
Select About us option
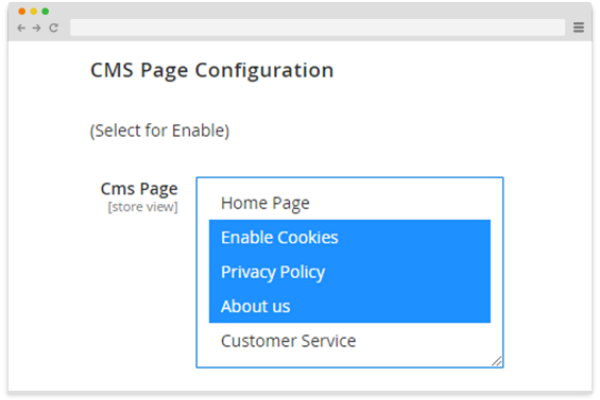tap(349, 306)
